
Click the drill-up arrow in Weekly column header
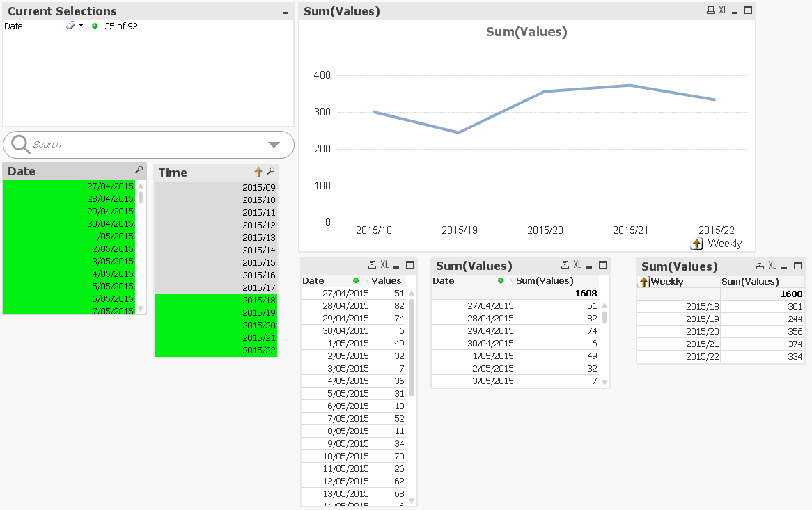pyautogui.click(x=644, y=282)
